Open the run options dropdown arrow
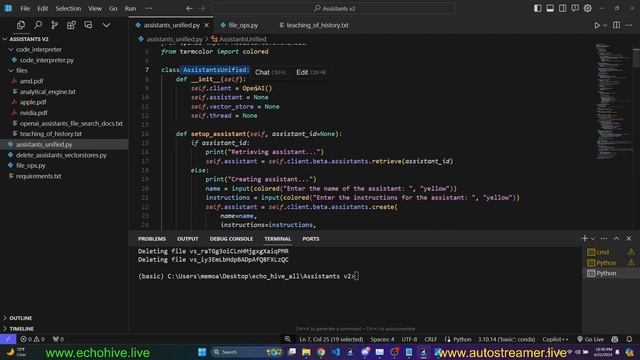Viewport: 640px width, 360px height. (605, 25)
